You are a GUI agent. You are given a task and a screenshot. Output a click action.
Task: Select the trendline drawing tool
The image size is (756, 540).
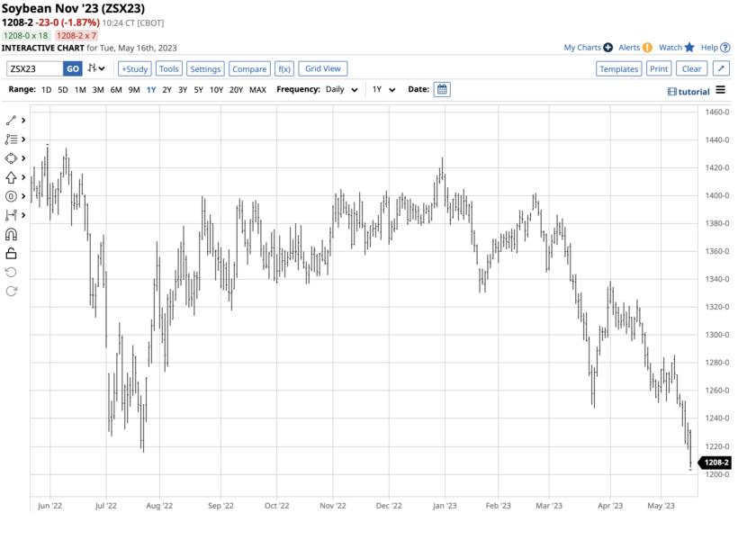11,120
